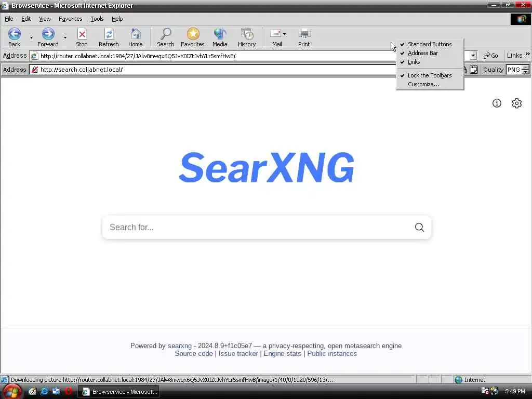Stop loading with the Stop icon
The image size is (532, 399).
pyautogui.click(x=82, y=37)
